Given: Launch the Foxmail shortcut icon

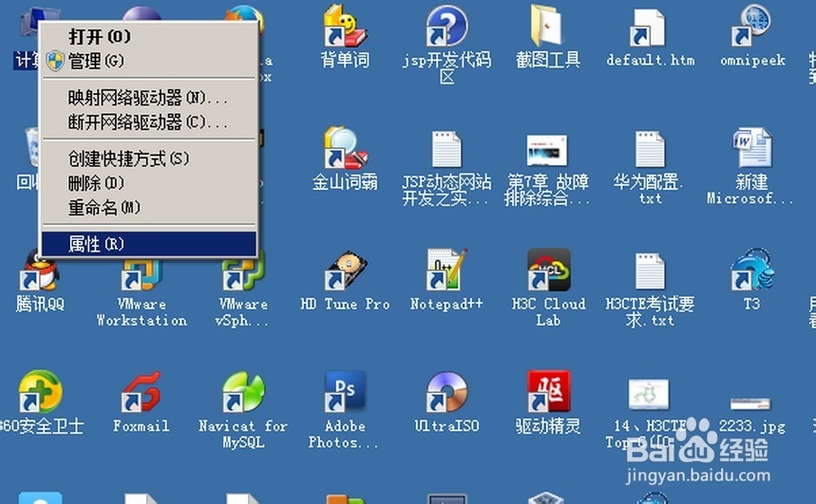Looking at the screenshot, I should (x=141, y=392).
